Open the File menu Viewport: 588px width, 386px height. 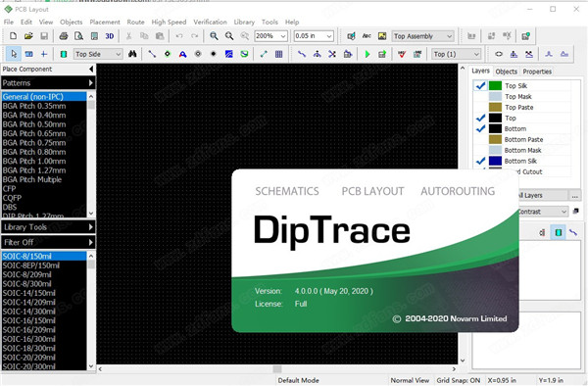pyautogui.click(x=8, y=23)
